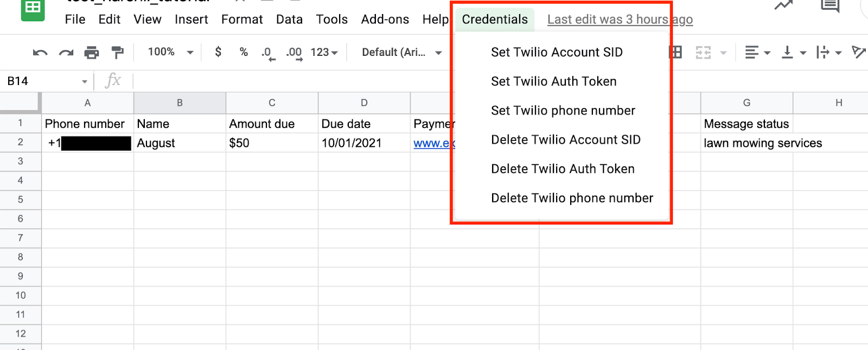This screenshot has height=350, width=868.
Task: Choose Set Twilio Account SID
Action: [x=557, y=52]
